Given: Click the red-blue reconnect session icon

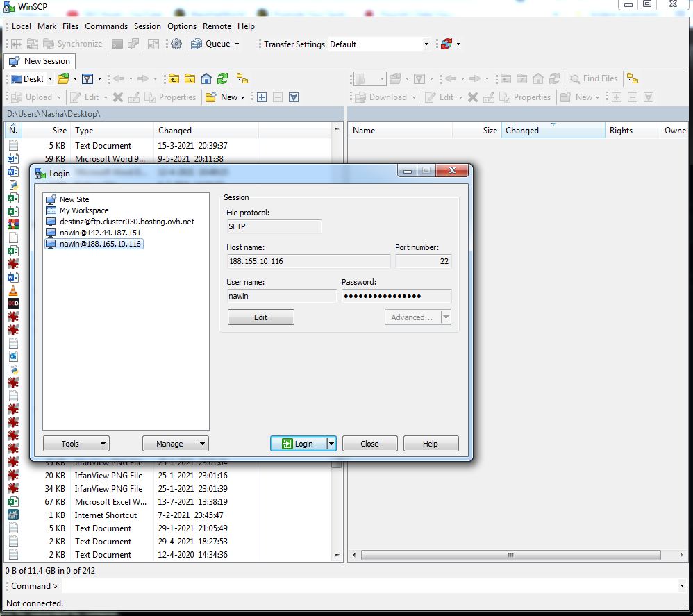Looking at the screenshot, I should point(446,44).
